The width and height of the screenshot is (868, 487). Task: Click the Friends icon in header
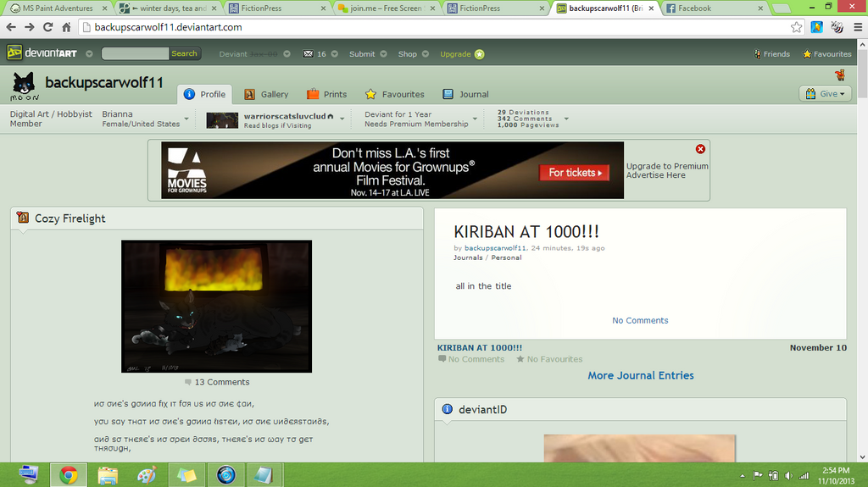757,53
